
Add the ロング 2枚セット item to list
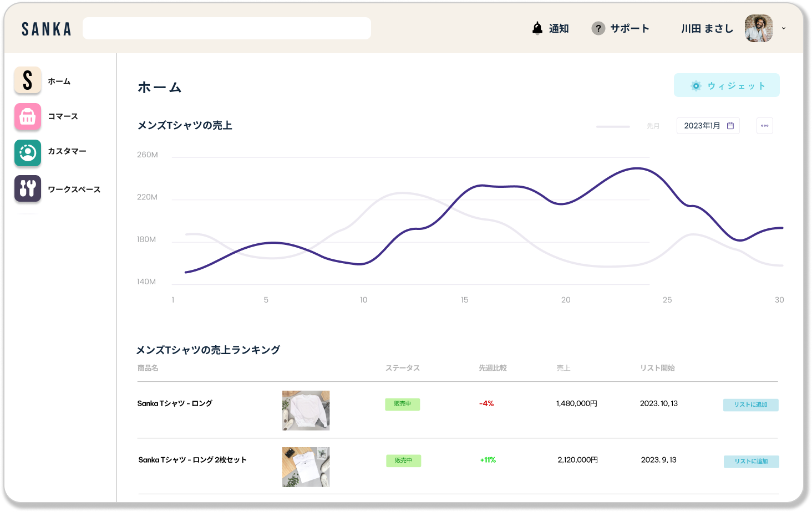pos(751,462)
